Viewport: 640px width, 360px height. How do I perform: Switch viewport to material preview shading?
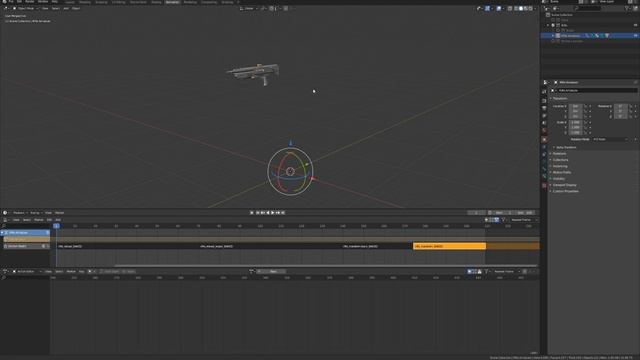click(x=526, y=8)
